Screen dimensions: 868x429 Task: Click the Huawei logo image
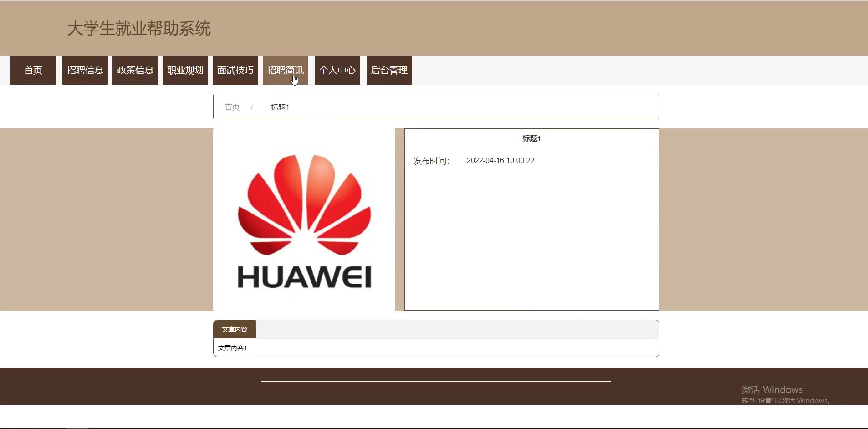click(x=304, y=220)
